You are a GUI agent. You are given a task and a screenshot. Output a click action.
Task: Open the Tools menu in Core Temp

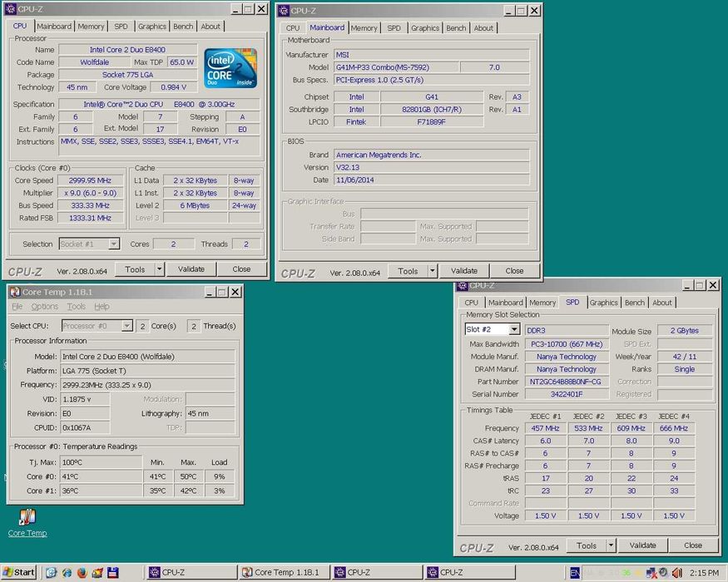tap(77, 306)
